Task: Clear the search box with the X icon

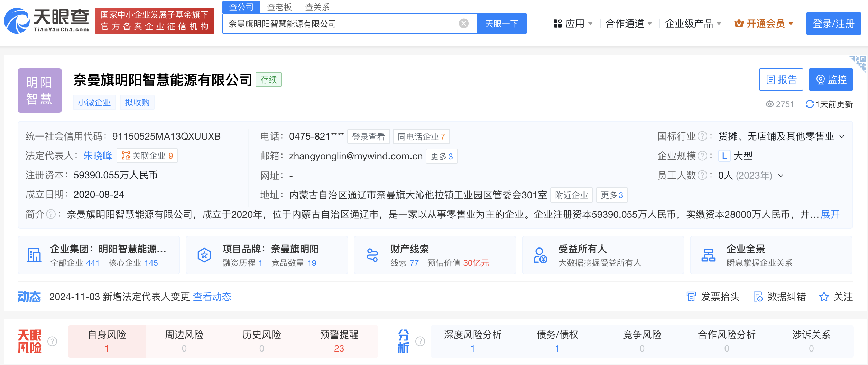Action: [463, 24]
